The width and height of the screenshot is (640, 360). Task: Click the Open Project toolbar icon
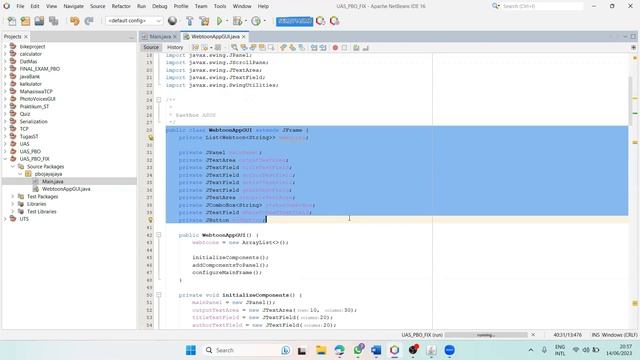coord(39,21)
